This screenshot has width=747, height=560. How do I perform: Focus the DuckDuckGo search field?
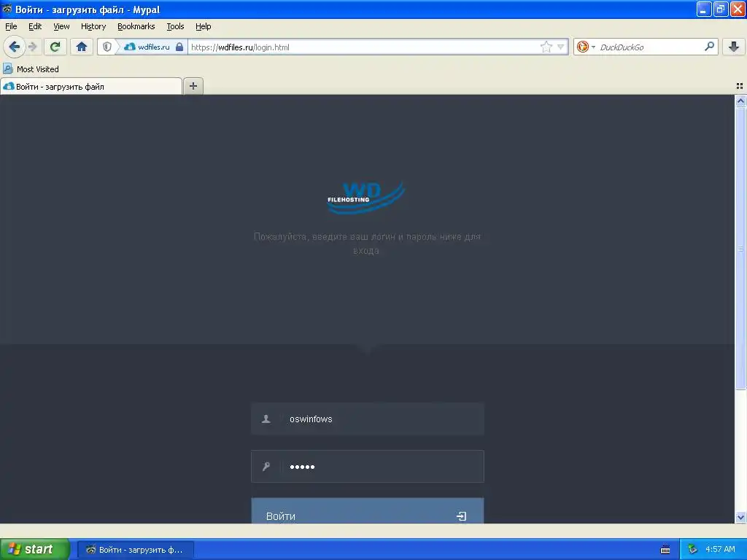tap(649, 47)
